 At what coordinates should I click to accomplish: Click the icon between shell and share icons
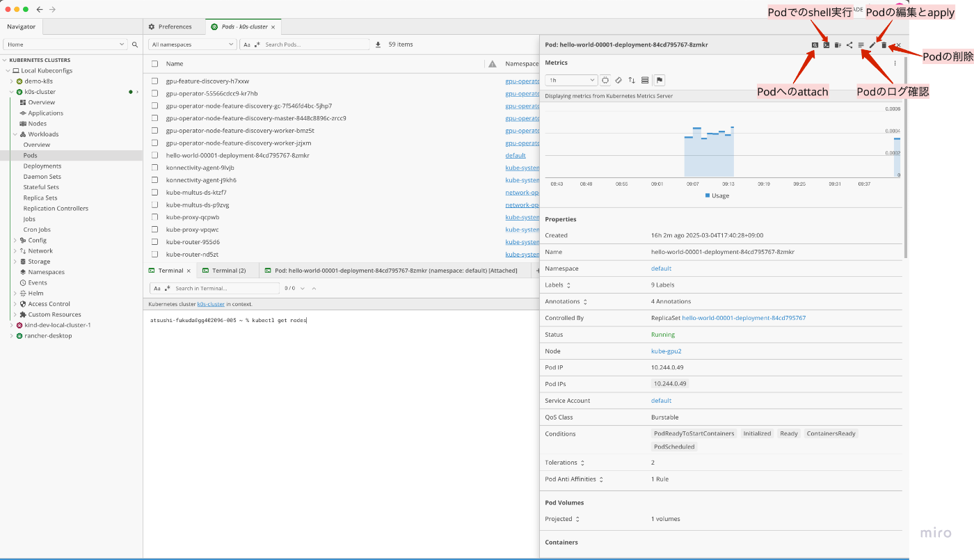[838, 45]
